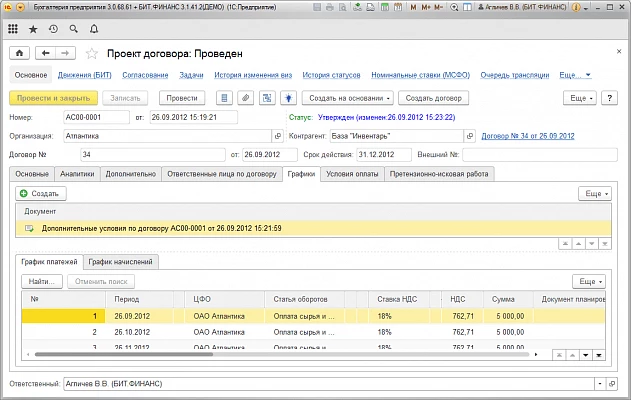Click print icon in title bar
The image size is (631, 400).
tap(330, 7)
